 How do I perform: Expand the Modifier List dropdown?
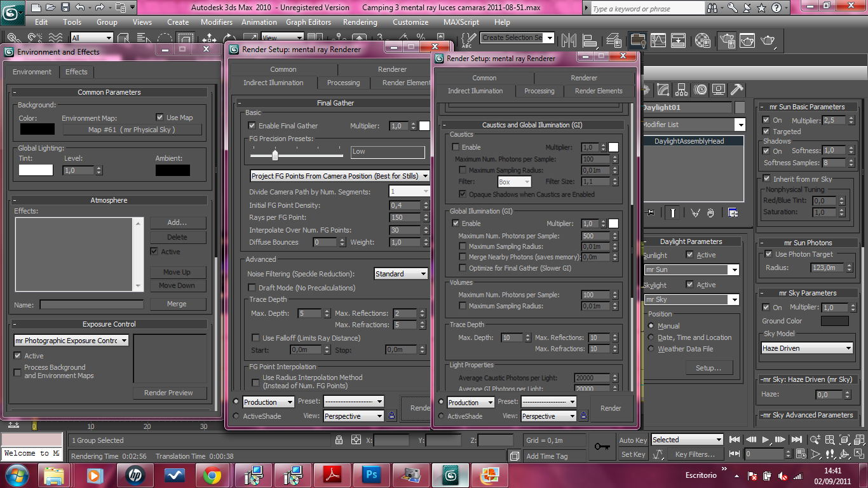(693, 125)
